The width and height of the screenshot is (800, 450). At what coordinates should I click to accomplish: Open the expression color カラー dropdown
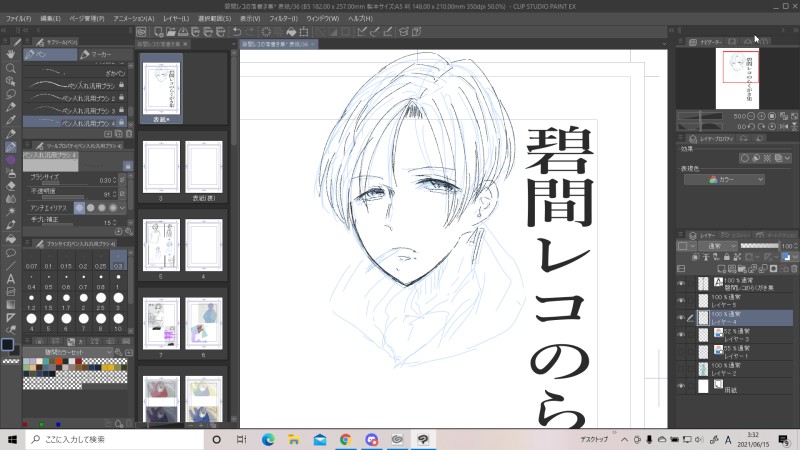click(x=724, y=180)
